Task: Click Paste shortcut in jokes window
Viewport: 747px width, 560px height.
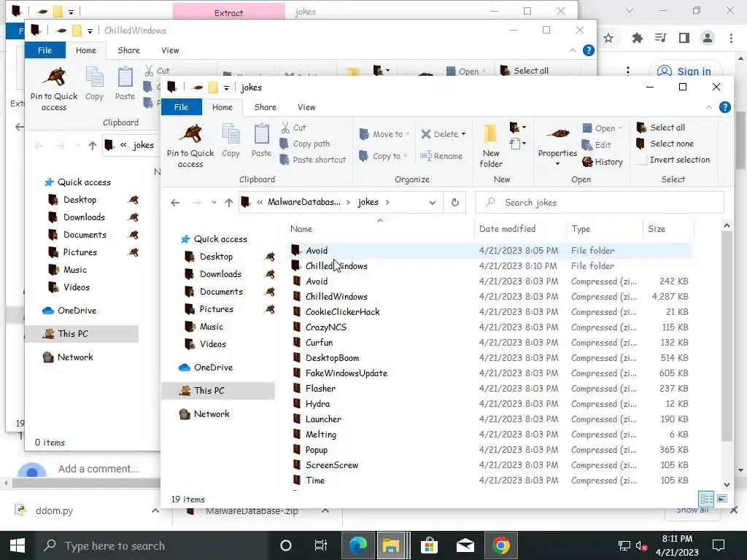Action: tap(314, 160)
